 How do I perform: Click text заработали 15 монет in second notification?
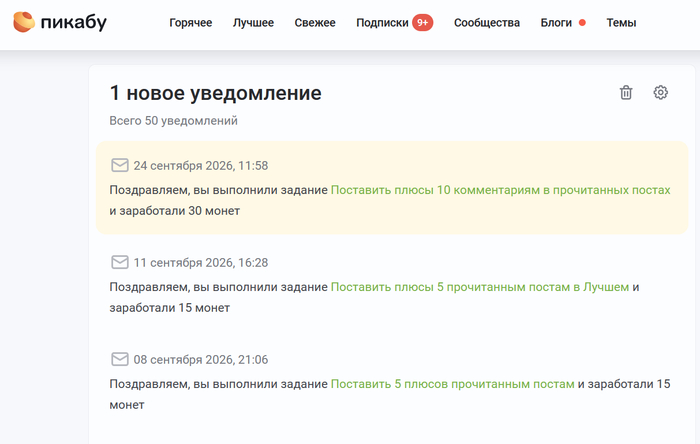click(170, 307)
